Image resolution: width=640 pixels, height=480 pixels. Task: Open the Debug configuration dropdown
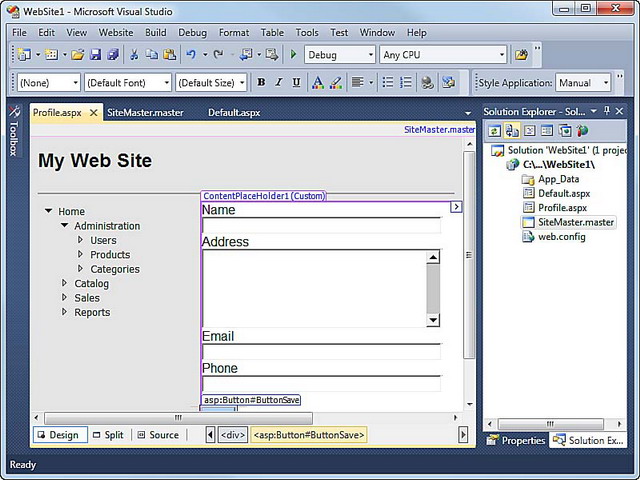coord(340,55)
